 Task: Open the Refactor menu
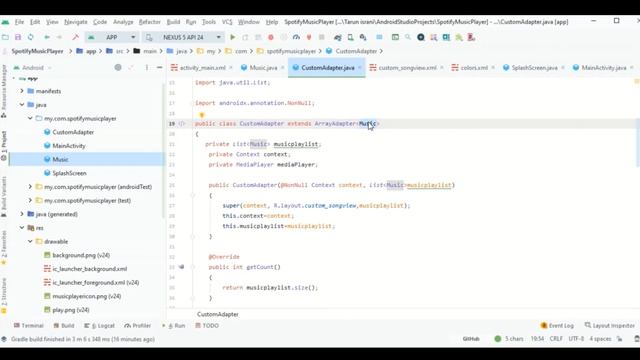pyautogui.click(x=149, y=22)
